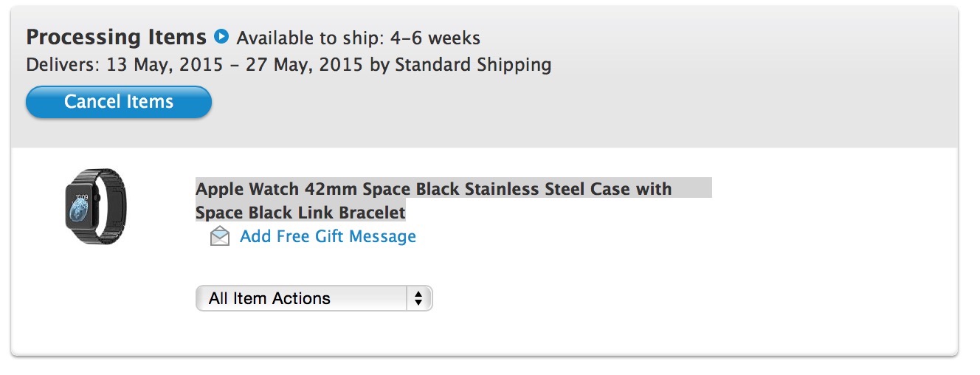Click the blue arrow icon beside Processing Items

[x=221, y=36]
